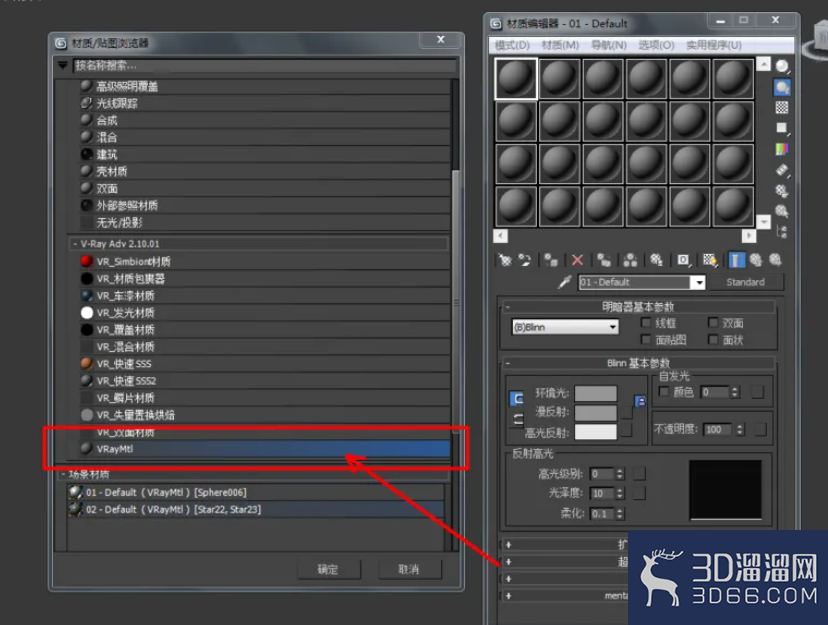Select the first material sample slot
Screen dimensions: 828x625
(x=516, y=79)
